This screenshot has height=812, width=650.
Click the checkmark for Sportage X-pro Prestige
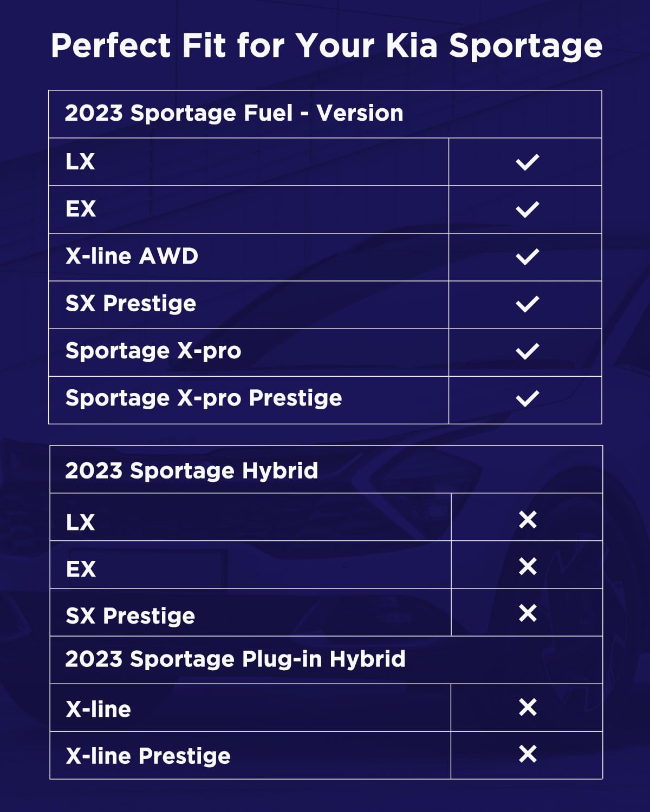coord(527,399)
